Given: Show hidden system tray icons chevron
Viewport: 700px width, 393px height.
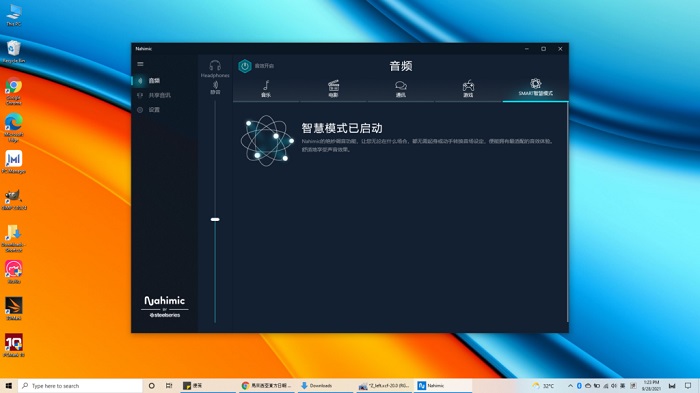Looking at the screenshot, I should click(x=570, y=385).
